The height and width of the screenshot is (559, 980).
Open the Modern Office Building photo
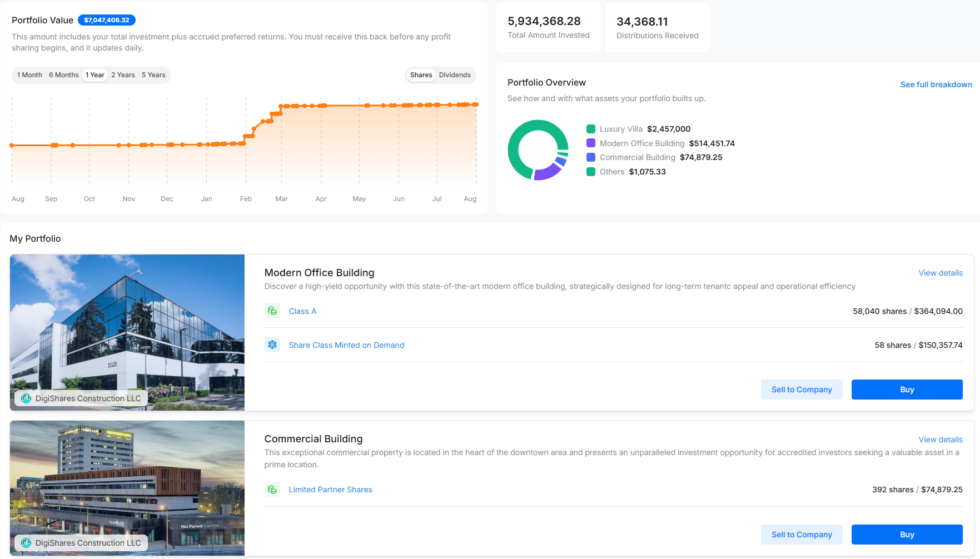(127, 332)
